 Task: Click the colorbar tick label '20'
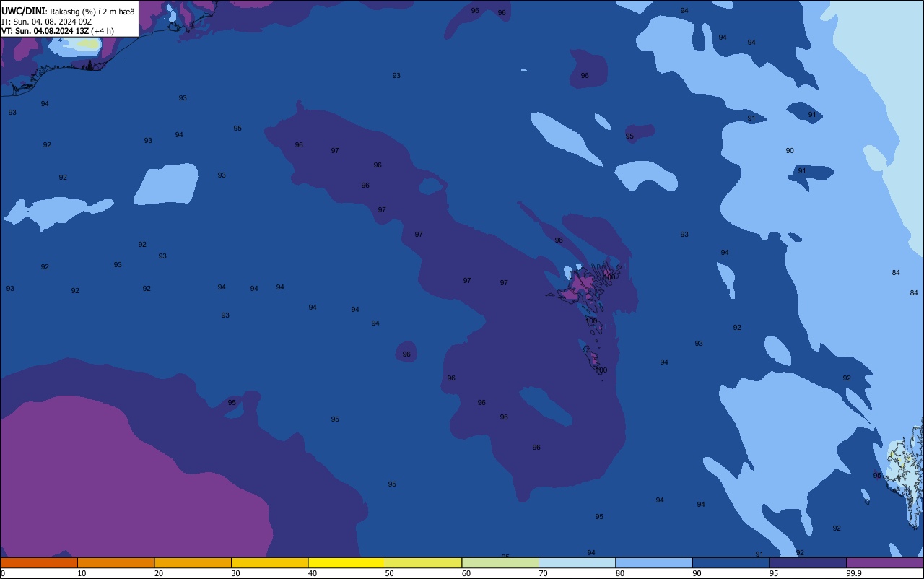pyautogui.click(x=159, y=573)
